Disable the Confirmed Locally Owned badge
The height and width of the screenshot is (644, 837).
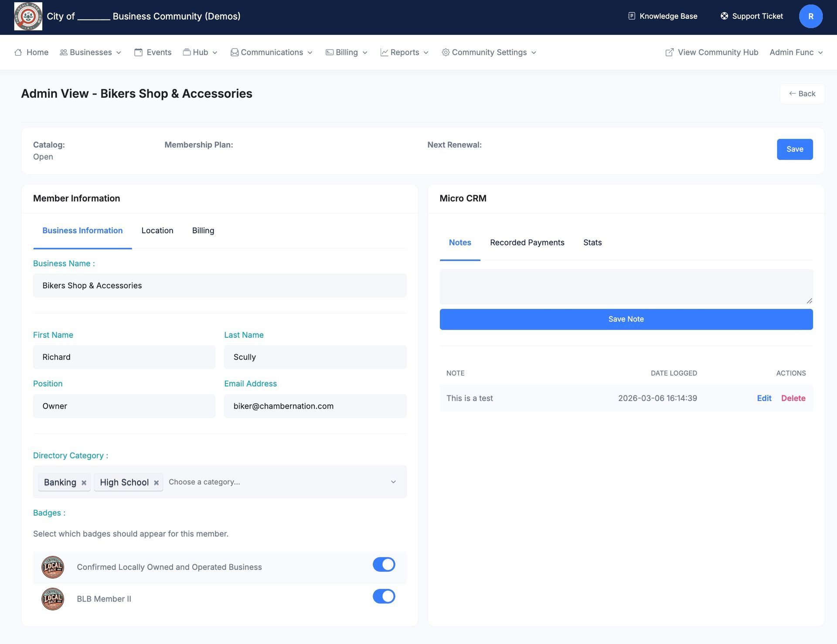384,564
